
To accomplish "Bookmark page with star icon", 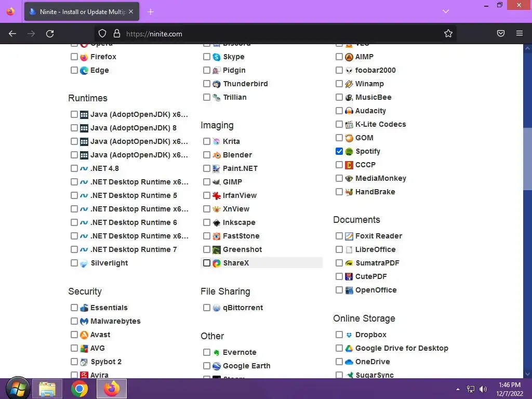I will tap(448, 33).
